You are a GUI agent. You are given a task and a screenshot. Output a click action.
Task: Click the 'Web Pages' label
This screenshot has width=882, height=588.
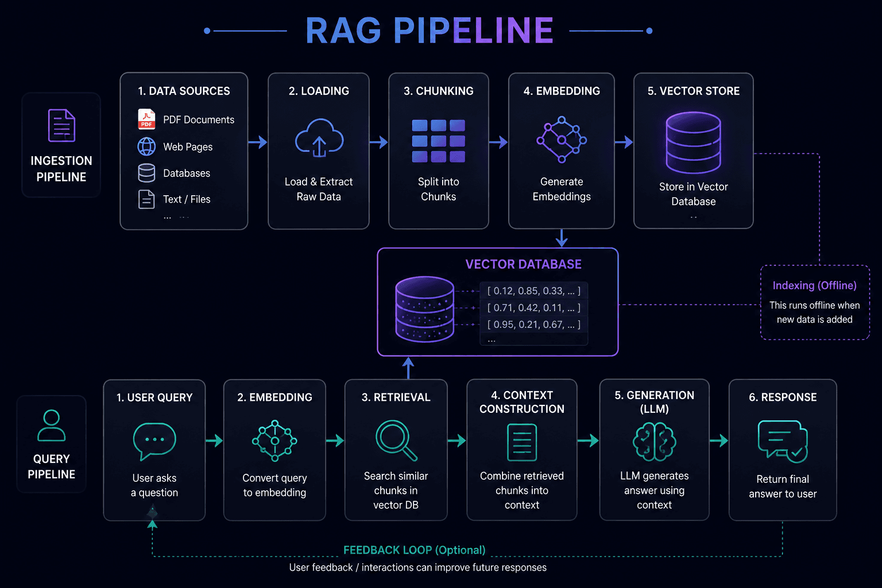coord(188,146)
